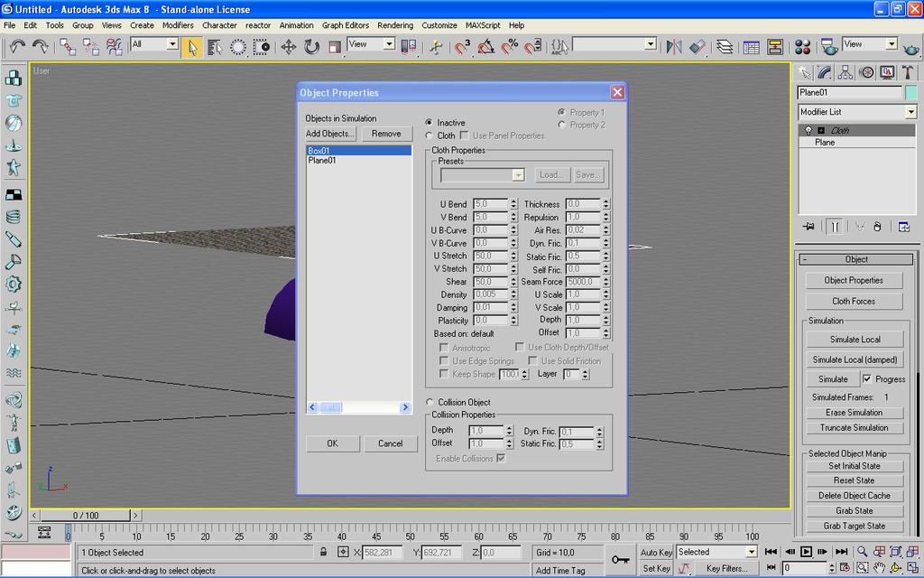Pick the Bind to Space Warp tool

[114, 47]
